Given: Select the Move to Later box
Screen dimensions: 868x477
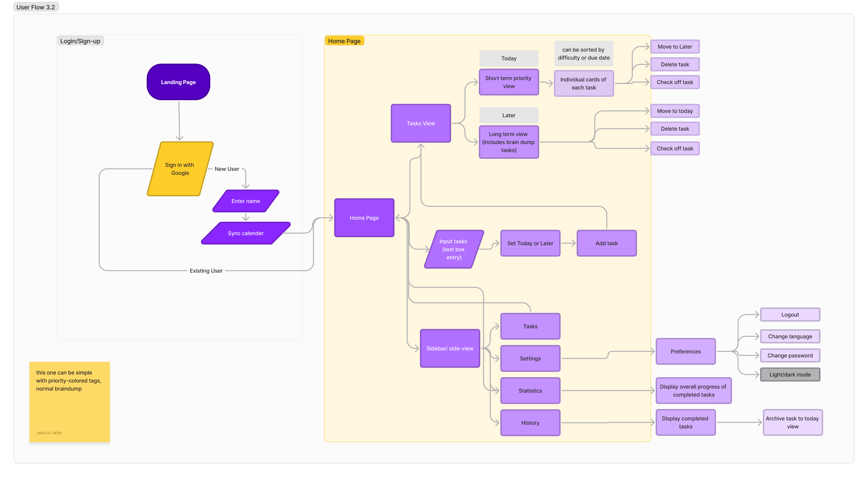Looking at the screenshot, I should click(x=675, y=47).
